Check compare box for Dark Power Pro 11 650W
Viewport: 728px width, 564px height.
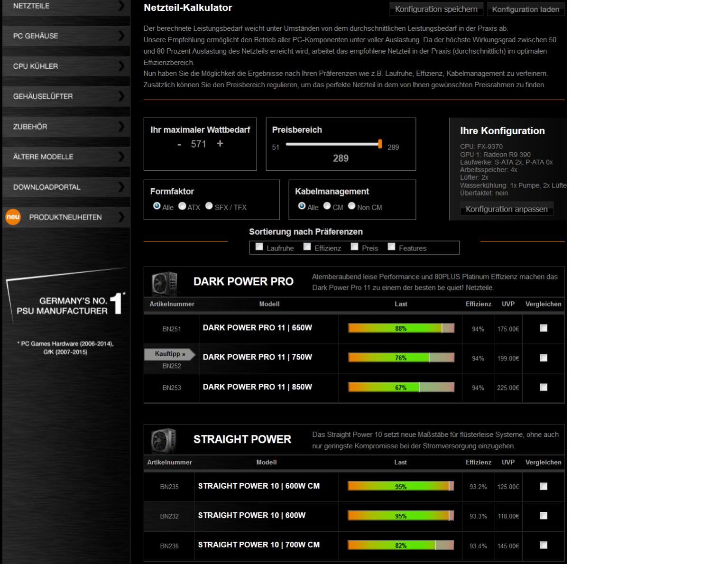pyautogui.click(x=544, y=328)
